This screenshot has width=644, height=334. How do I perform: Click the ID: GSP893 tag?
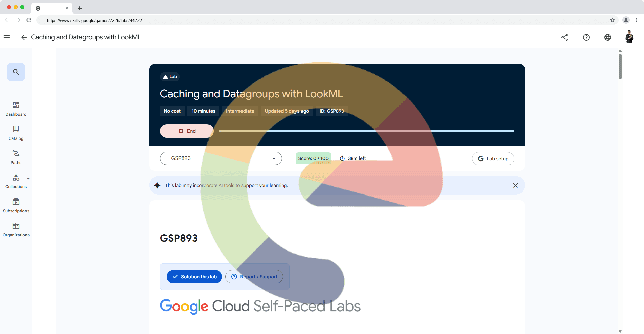click(x=332, y=111)
